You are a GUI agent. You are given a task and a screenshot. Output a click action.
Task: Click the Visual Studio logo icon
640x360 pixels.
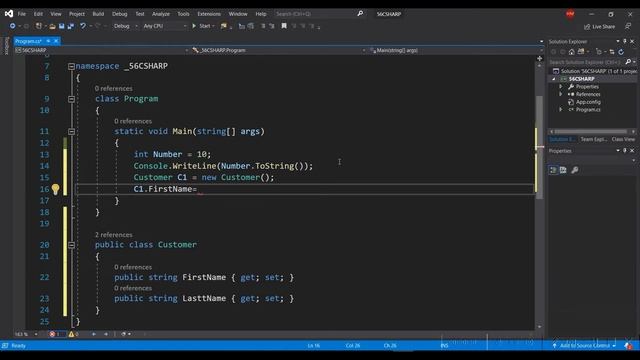coord(9,13)
